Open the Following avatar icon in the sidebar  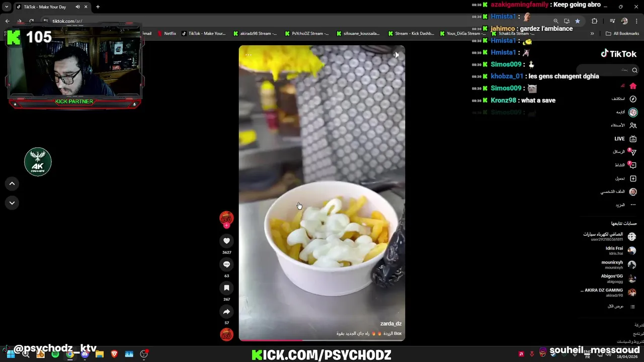633,112
